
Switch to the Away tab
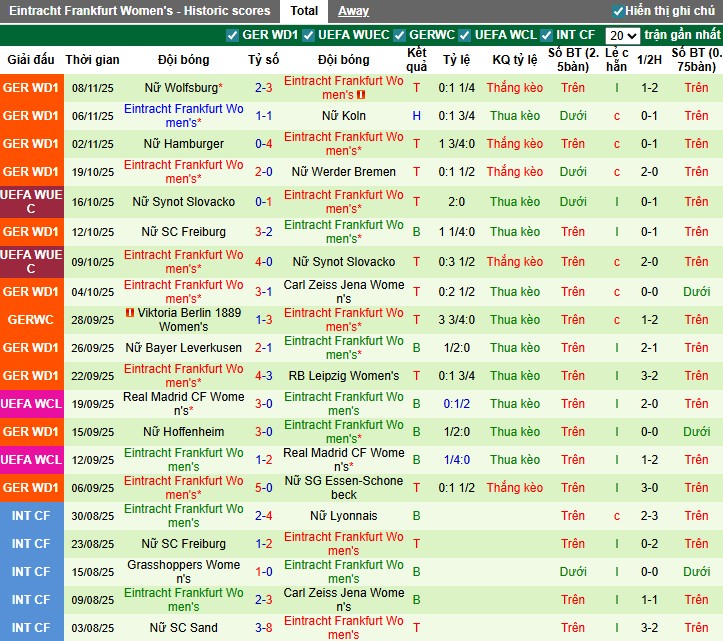(353, 11)
